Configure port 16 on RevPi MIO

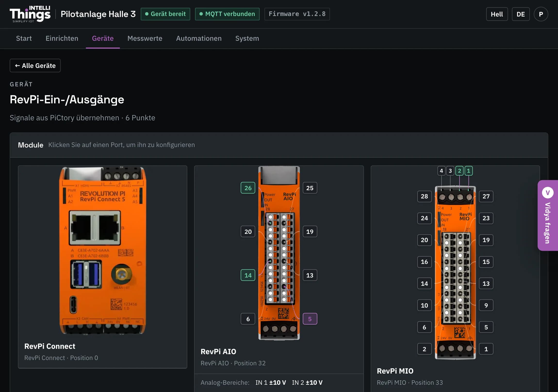pyautogui.click(x=424, y=262)
